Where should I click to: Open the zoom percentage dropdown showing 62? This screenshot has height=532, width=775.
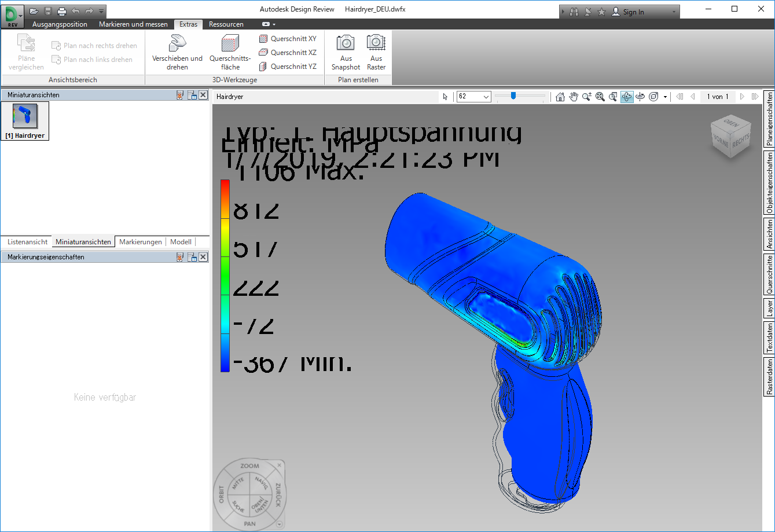point(474,97)
